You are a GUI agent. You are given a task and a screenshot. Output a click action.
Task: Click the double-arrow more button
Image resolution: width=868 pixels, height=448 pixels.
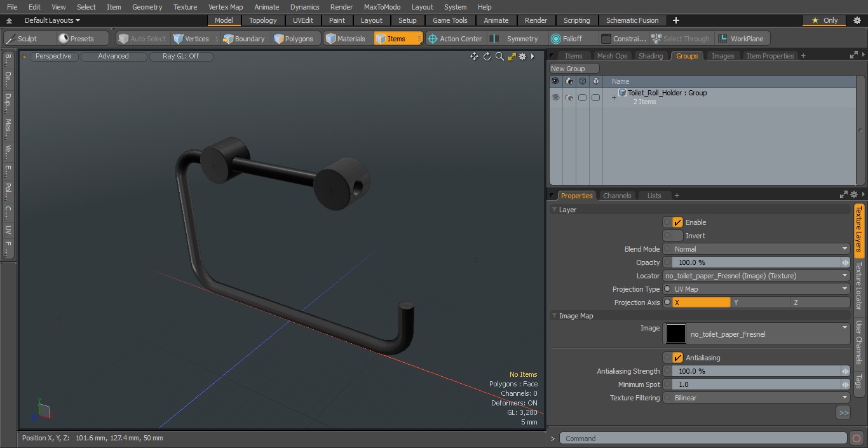(x=843, y=412)
